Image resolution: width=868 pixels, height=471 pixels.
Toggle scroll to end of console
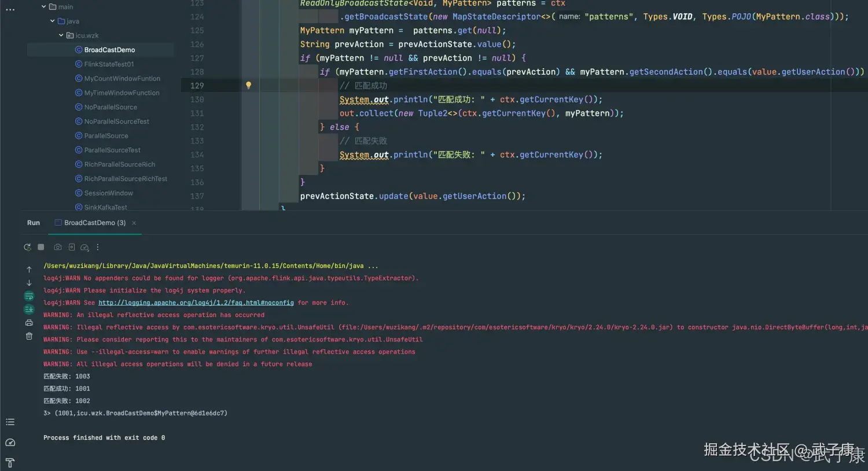click(x=29, y=310)
